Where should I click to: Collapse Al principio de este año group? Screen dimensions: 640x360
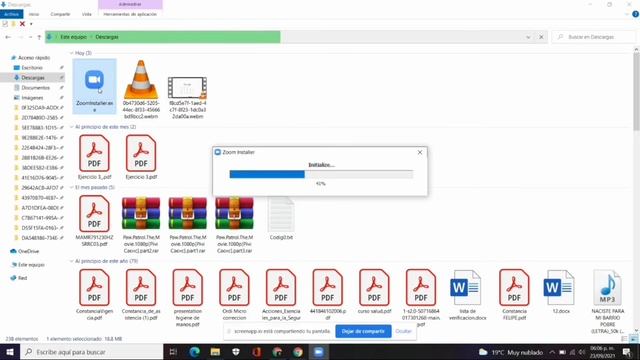[x=72, y=261]
